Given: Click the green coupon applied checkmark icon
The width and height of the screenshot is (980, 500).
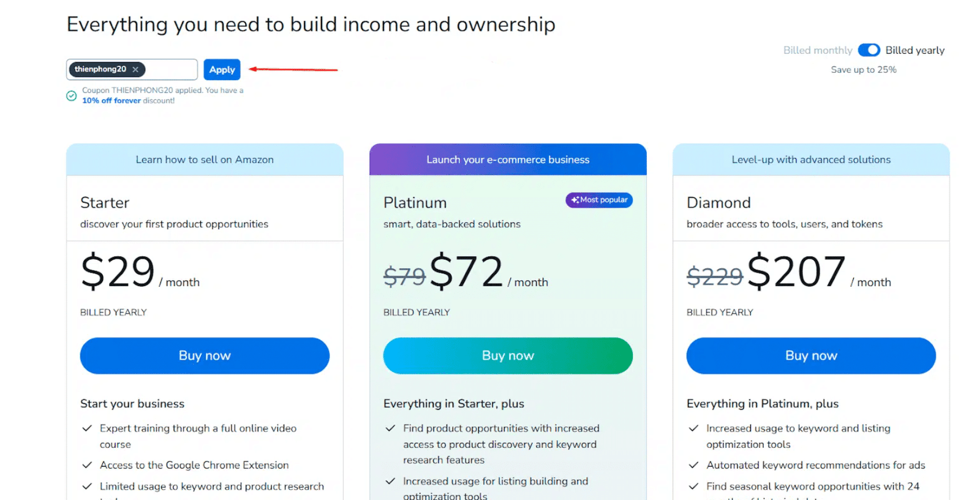Looking at the screenshot, I should (72, 96).
